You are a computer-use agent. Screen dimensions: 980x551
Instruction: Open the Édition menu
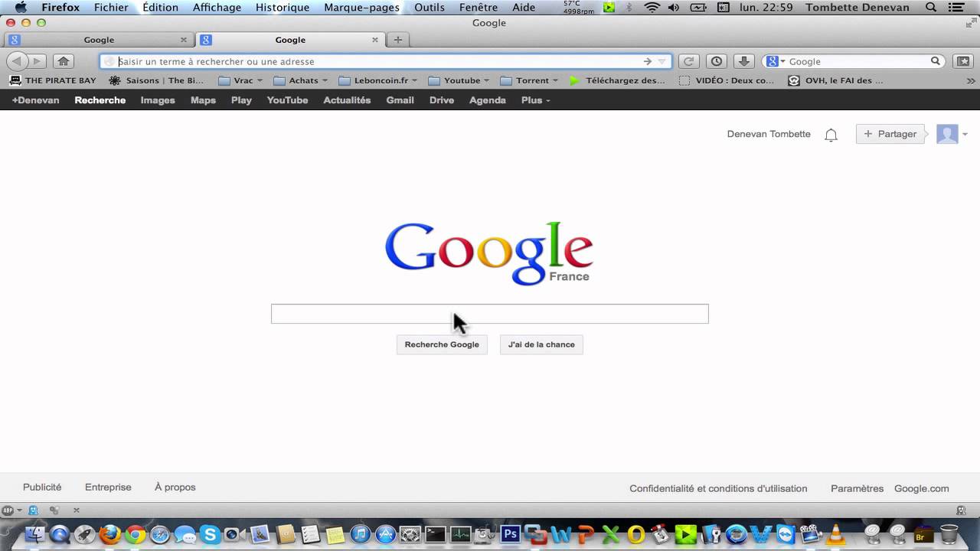[160, 8]
